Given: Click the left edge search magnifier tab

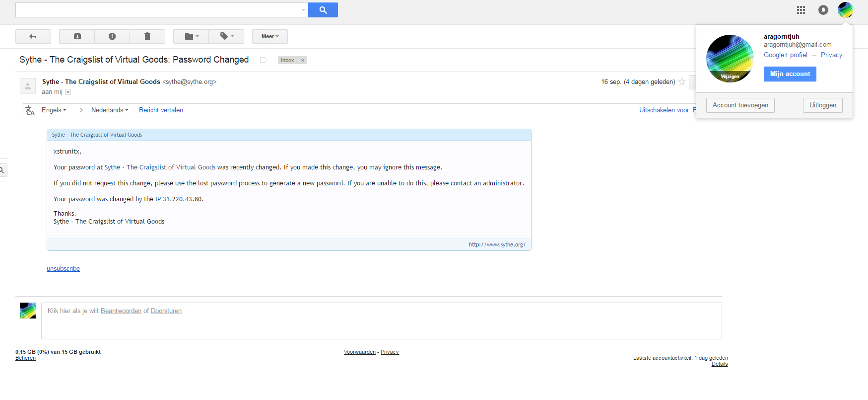Looking at the screenshot, I should pos(2,170).
